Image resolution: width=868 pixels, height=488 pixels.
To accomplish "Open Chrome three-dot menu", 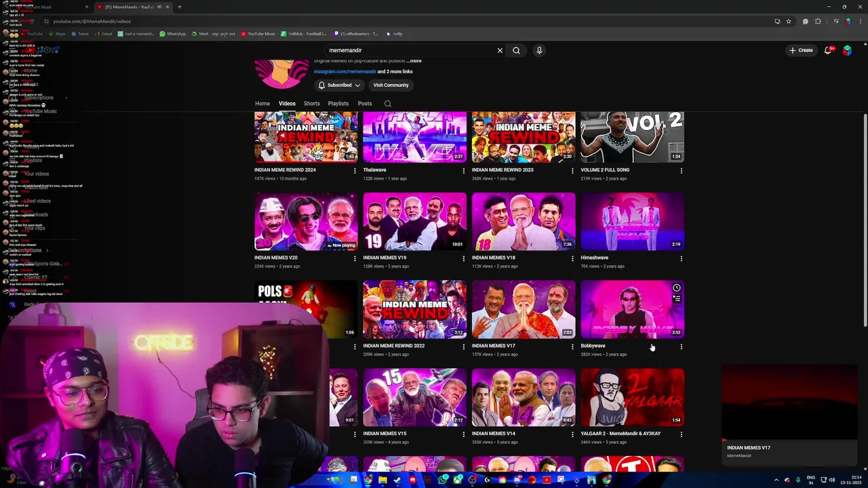I will tap(860, 21).
